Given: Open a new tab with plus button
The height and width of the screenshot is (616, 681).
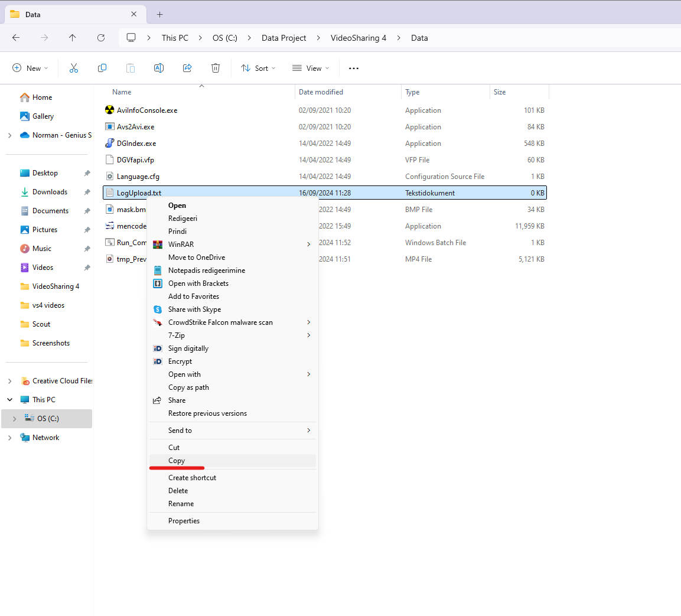Looking at the screenshot, I should [160, 14].
